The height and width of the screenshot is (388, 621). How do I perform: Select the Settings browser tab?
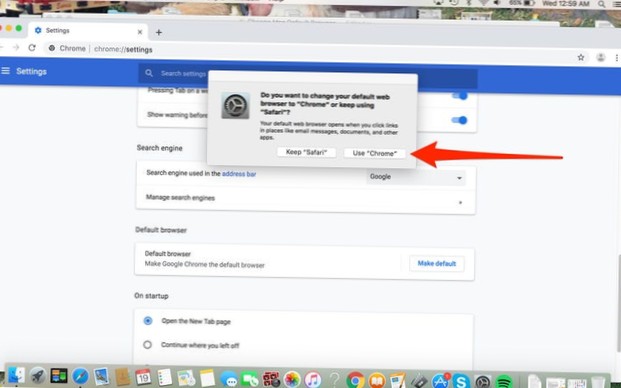click(x=88, y=31)
